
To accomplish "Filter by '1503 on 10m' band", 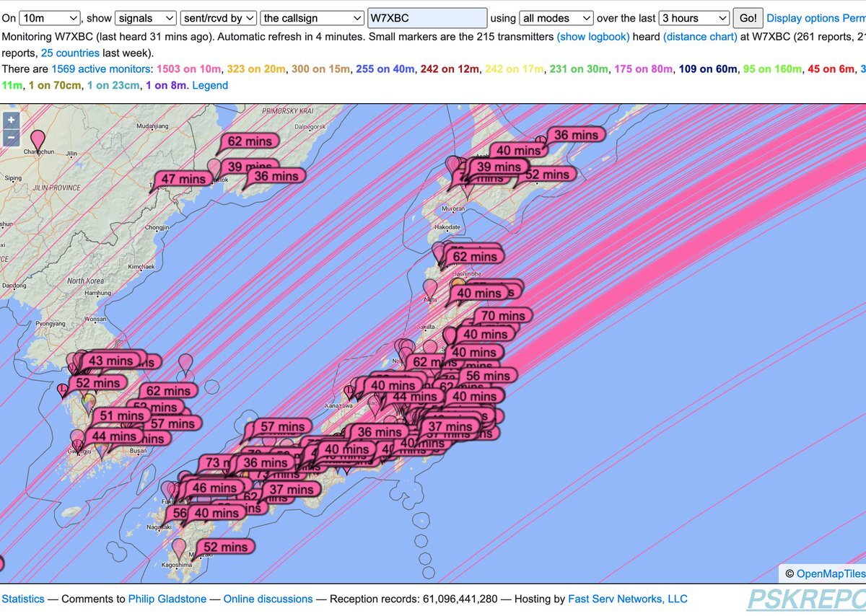I will point(189,69).
